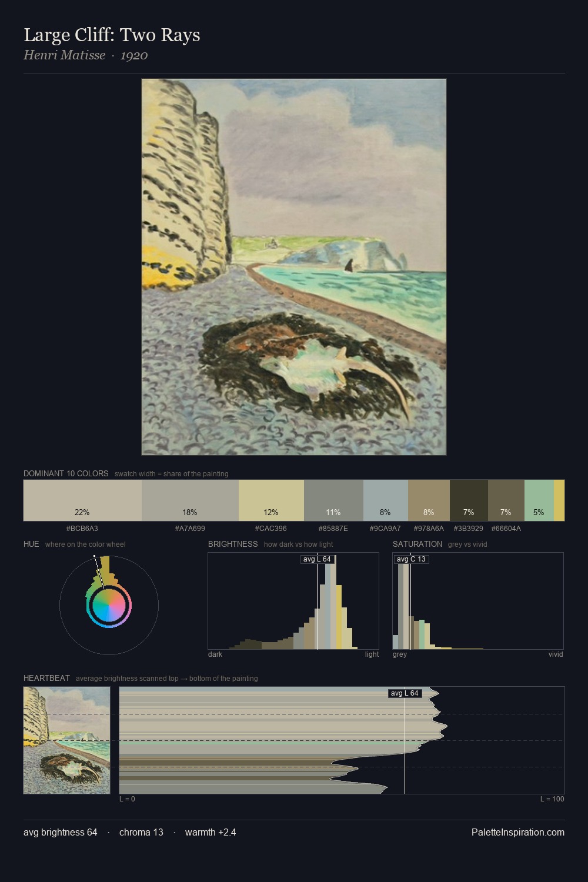Click the darkest 7% swatch above #3B3929
This screenshot has width=588, height=882.
click(x=469, y=500)
